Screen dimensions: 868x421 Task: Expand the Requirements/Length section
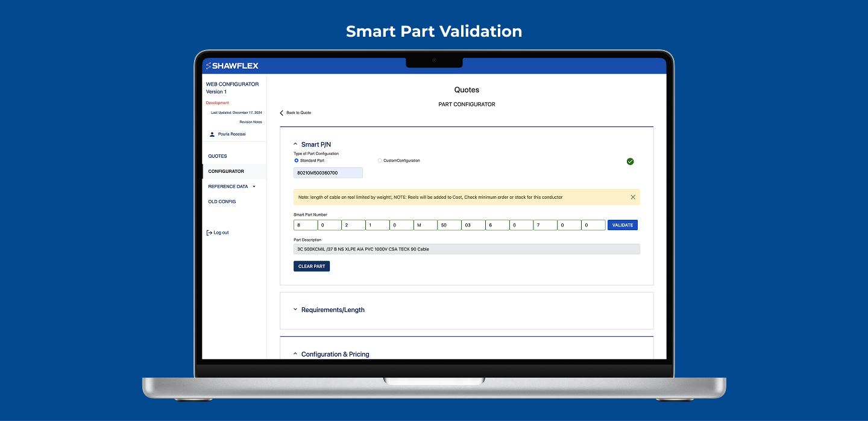pyautogui.click(x=295, y=310)
